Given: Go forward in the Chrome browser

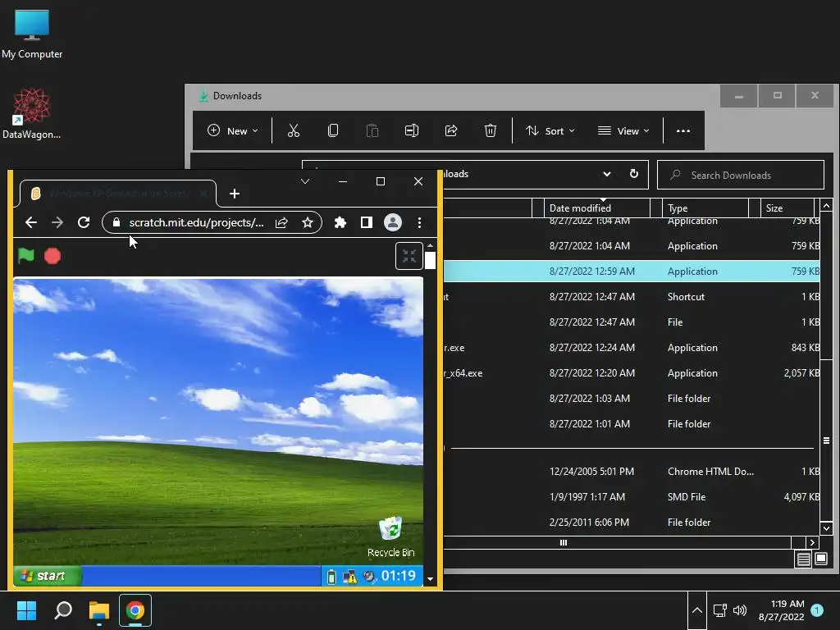Looking at the screenshot, I should (x=57, y=222).
